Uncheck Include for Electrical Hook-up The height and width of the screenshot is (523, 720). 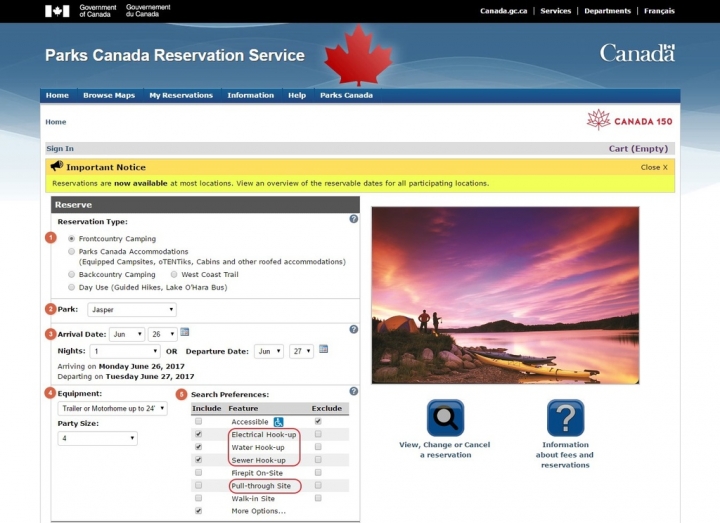click(x=198, y=434)
